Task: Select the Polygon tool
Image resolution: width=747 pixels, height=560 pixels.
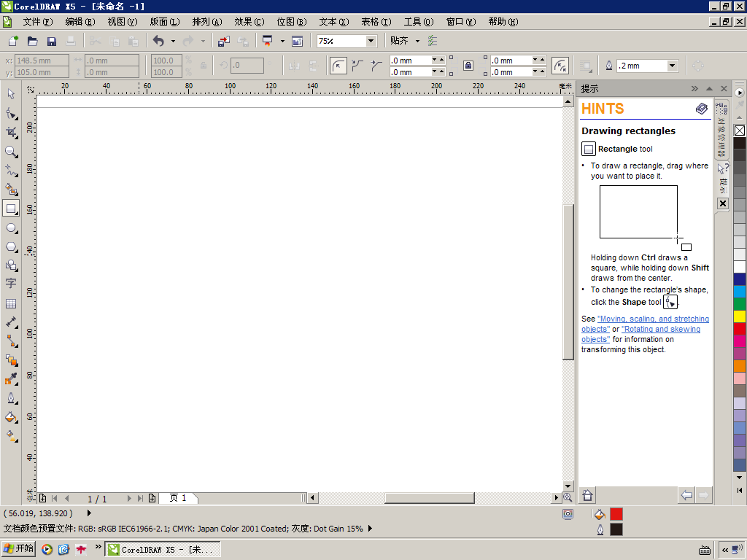Action: [x=11, y=246]
